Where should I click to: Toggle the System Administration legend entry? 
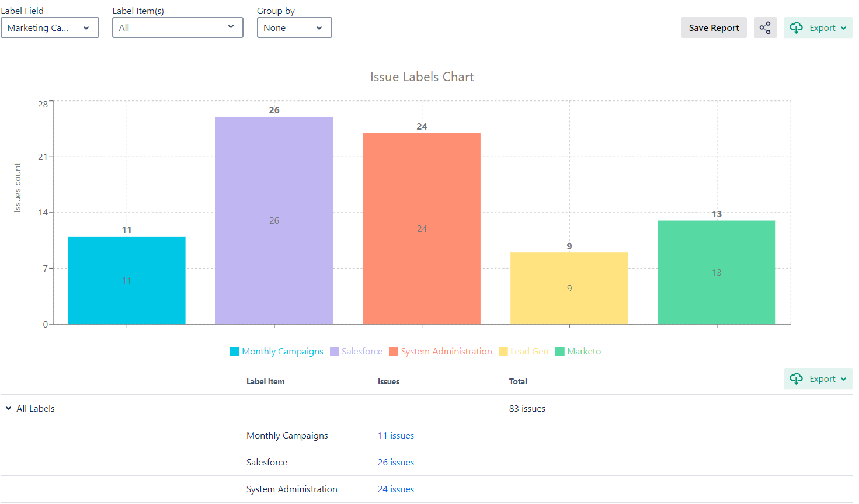click(x=392, y=351)
